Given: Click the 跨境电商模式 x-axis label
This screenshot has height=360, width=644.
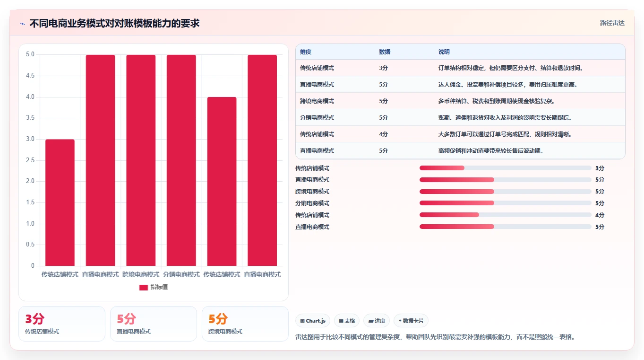Looking at the screenshot, I should point(141,274).
